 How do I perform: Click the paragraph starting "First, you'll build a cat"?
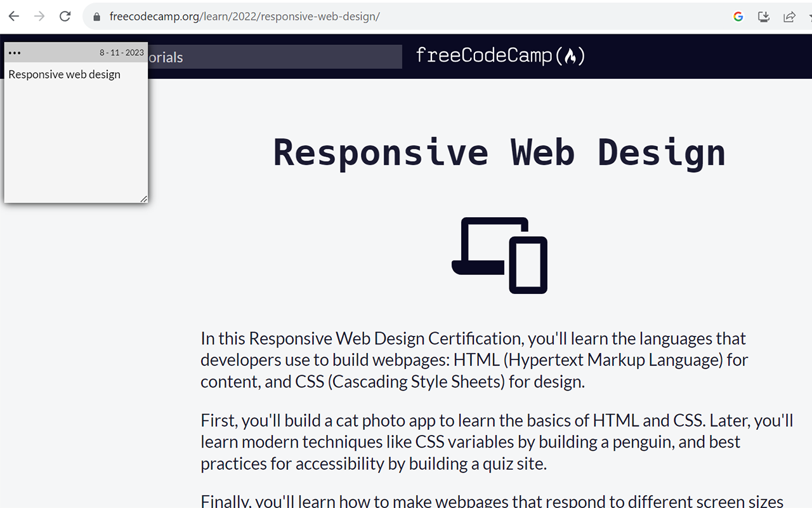click(x=497, y=442)
